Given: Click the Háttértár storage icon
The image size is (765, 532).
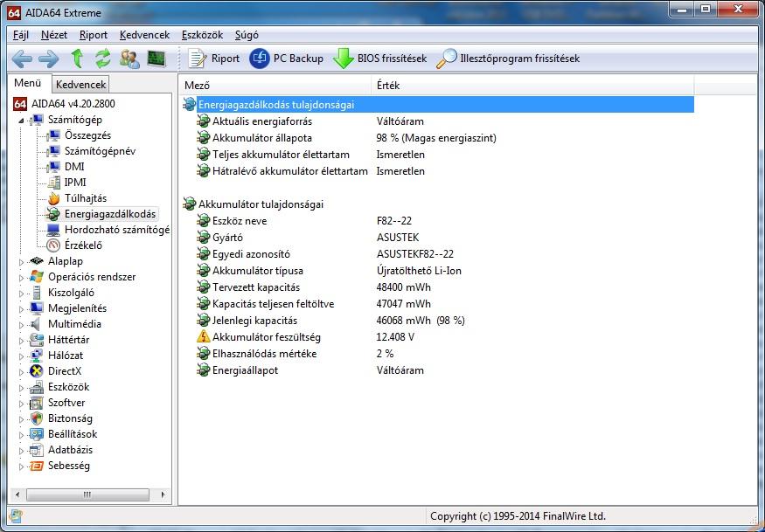Looking at the screenshot, I should tap(37, 340).
